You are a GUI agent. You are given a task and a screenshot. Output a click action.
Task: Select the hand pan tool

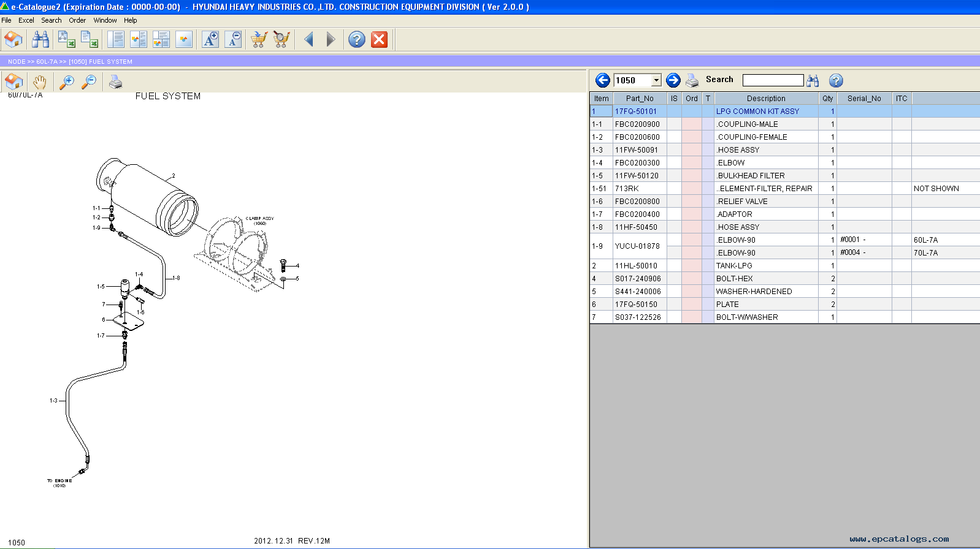coord(39,81)
